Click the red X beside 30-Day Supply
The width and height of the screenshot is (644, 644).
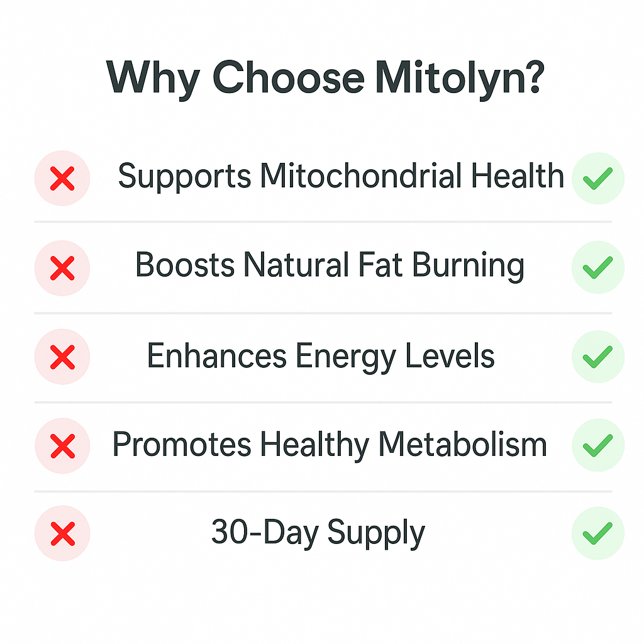(x=62, y=533)
